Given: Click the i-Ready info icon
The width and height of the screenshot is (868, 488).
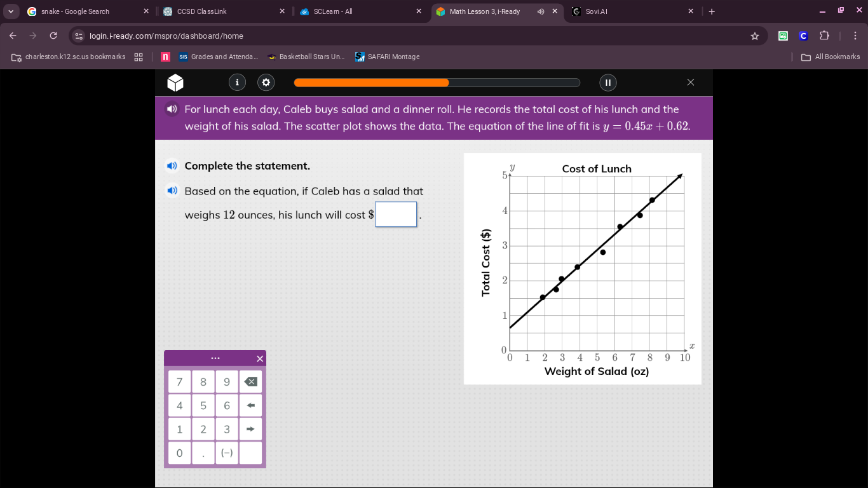Looking at the screenshot, I should (237, 82).
